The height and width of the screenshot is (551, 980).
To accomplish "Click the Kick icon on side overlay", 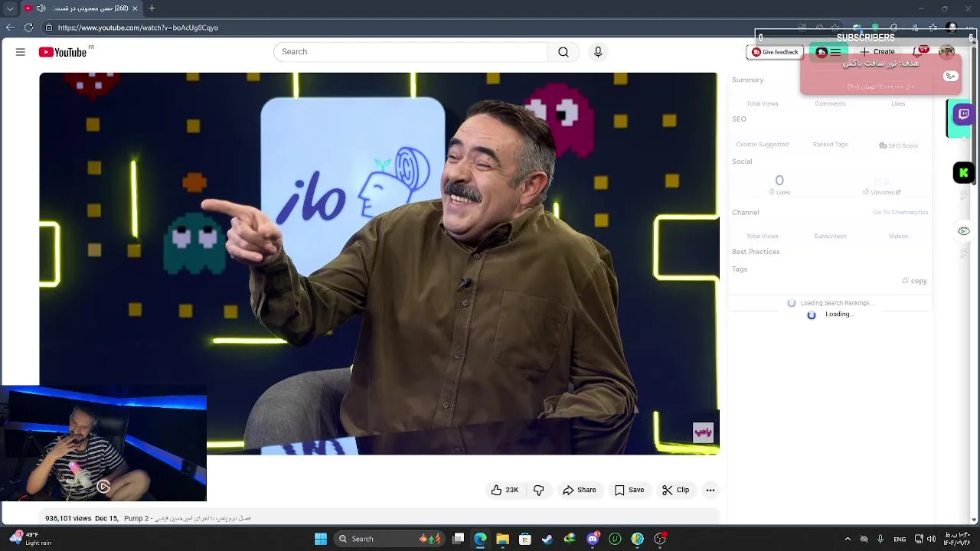I will pos(963,173).
